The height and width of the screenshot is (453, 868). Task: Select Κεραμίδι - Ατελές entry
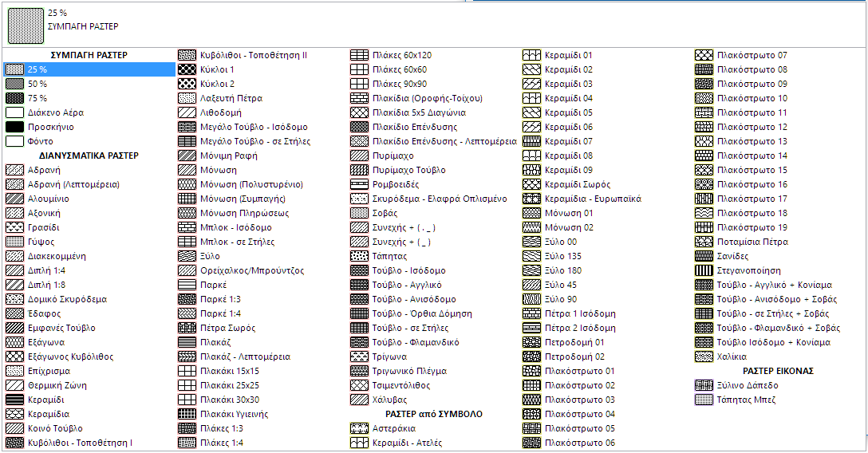point(407,443)
